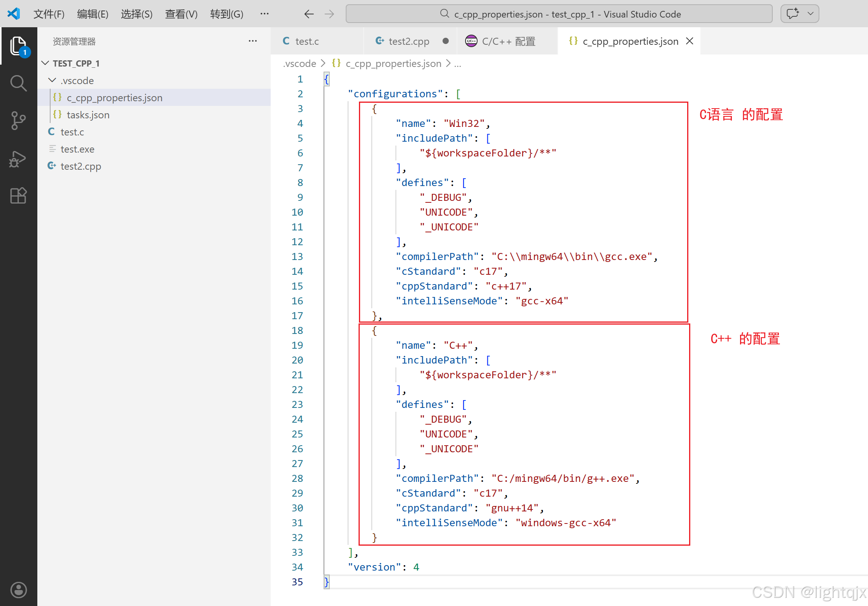Open the Extensions view icon
868x606 pixels.
click(18, 195)
